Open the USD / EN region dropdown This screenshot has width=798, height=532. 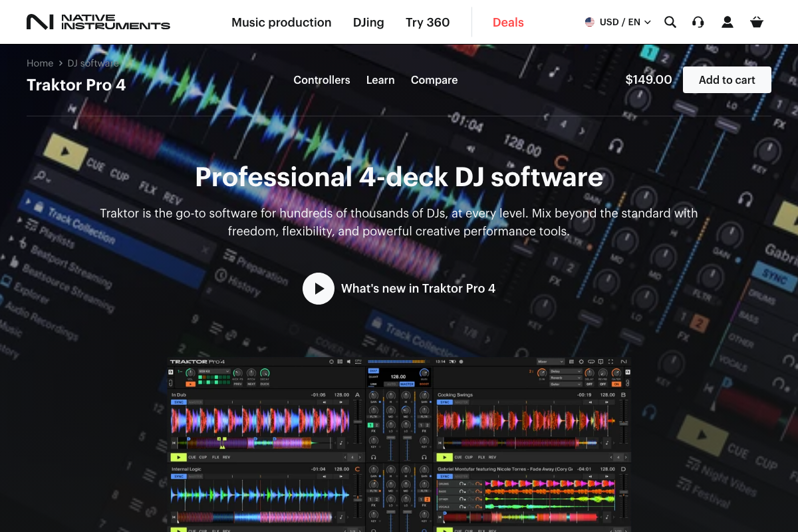pyautogui.click(x=618, y=22)
